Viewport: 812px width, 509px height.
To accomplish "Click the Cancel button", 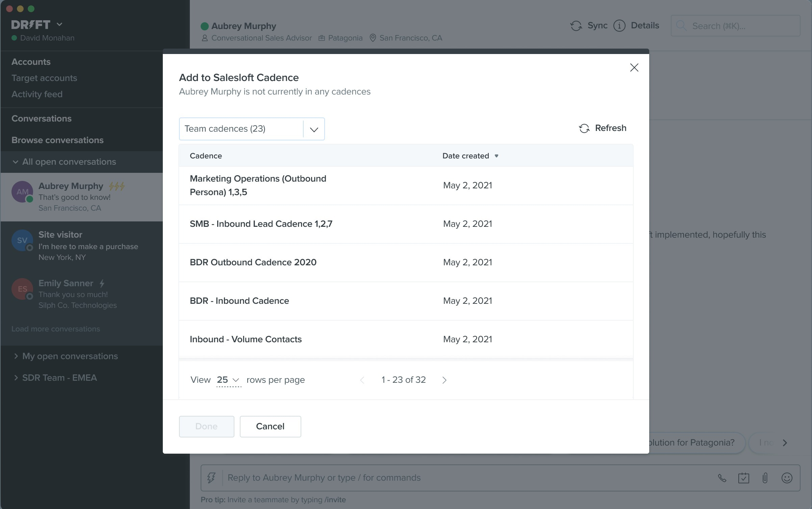I will pyautogui.click(x=270, y=426).
